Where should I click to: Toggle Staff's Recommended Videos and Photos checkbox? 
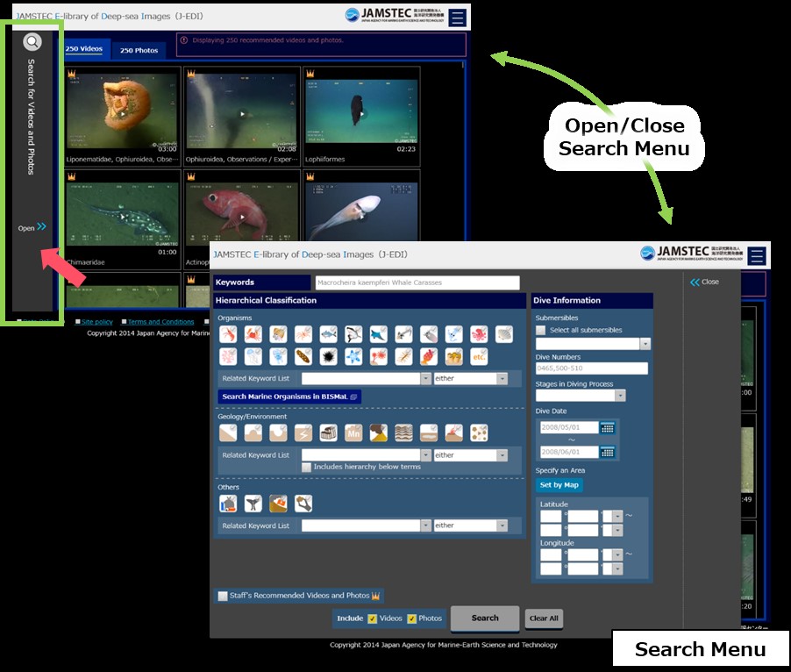click(x=223, y=597)
